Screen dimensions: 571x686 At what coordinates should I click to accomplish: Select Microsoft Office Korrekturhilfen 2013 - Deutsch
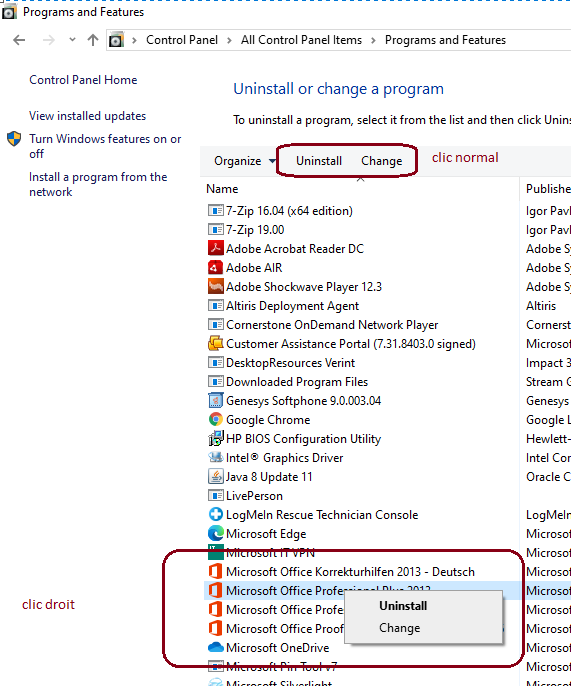click(x=350, y=571)
